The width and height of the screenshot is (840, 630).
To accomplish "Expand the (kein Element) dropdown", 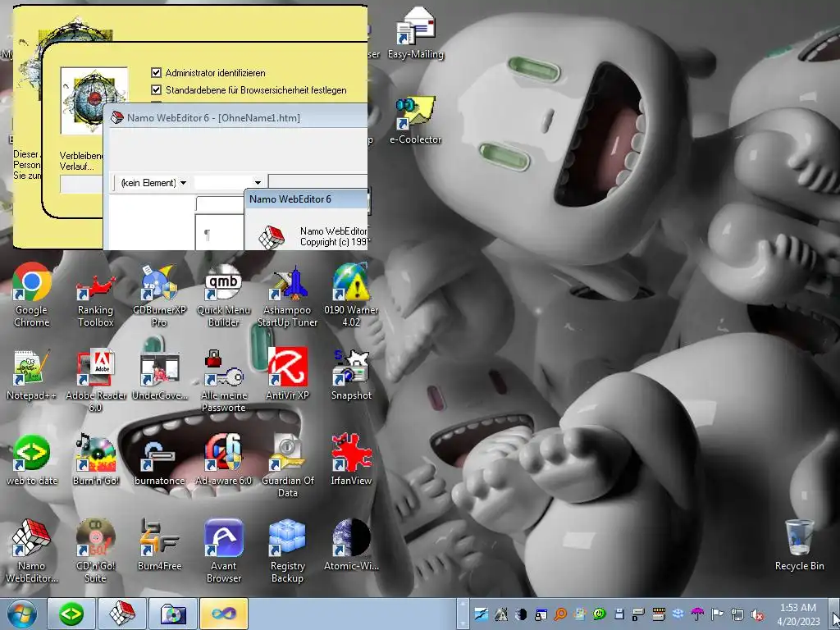I will [x=183, y=183].
